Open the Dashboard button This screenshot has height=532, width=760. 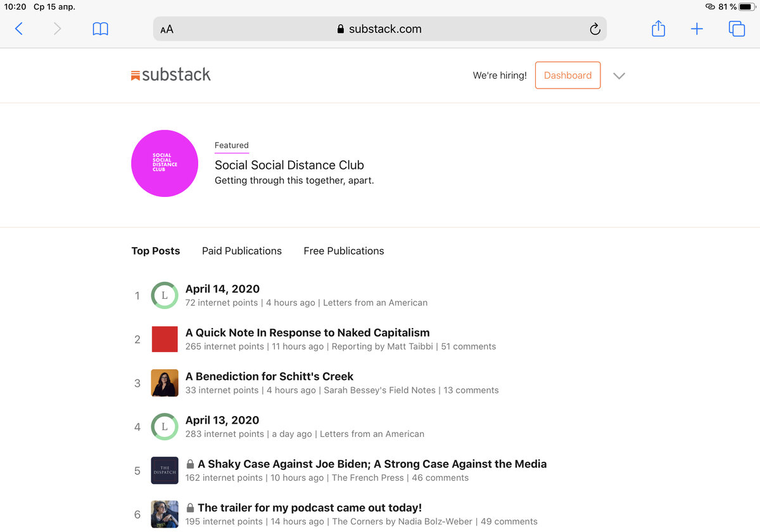click(567, 75)
